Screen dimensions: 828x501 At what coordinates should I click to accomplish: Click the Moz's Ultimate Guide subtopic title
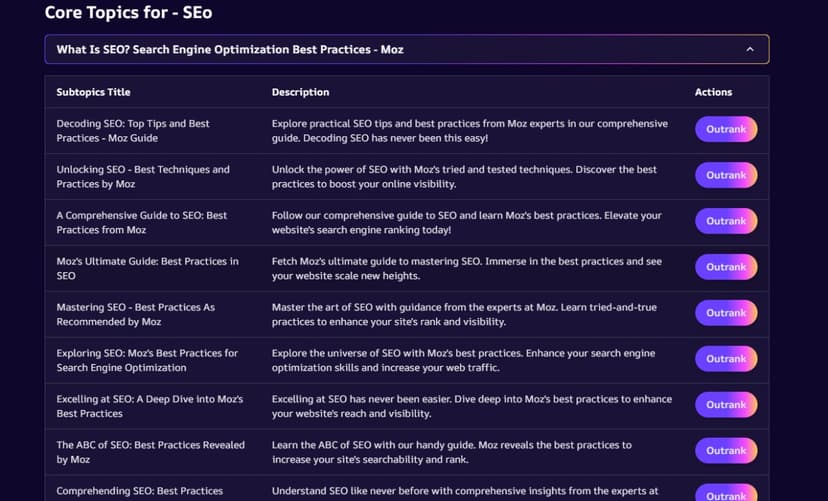tap(148, 269)
